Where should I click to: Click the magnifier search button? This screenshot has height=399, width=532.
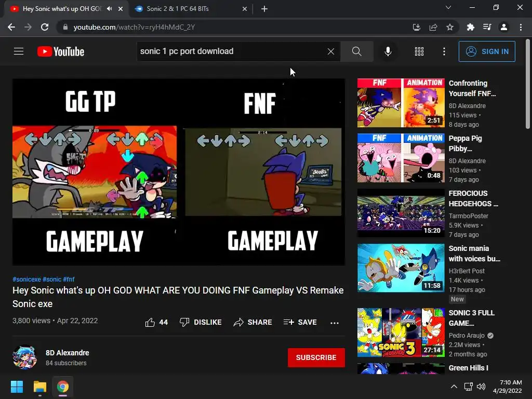[356, 51]
